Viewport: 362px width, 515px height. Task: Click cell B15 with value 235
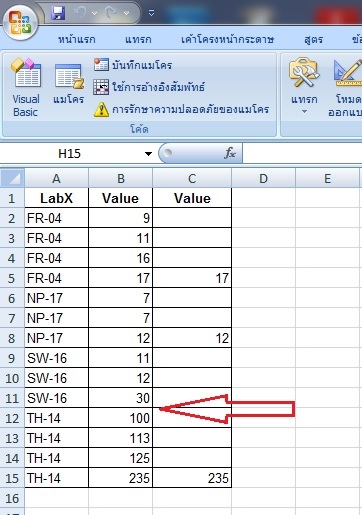(x=120, y=478)
